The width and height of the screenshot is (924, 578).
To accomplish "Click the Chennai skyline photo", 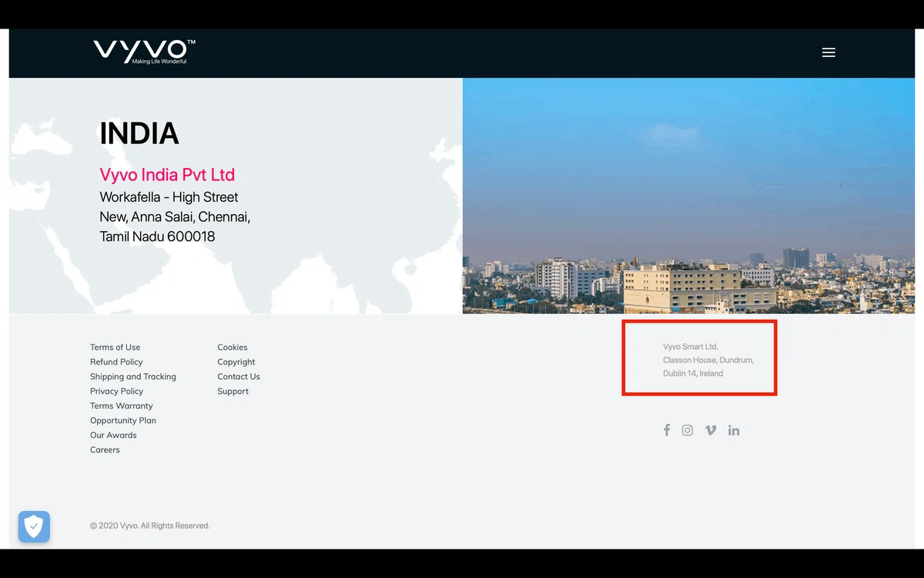I will coord(688,196).
